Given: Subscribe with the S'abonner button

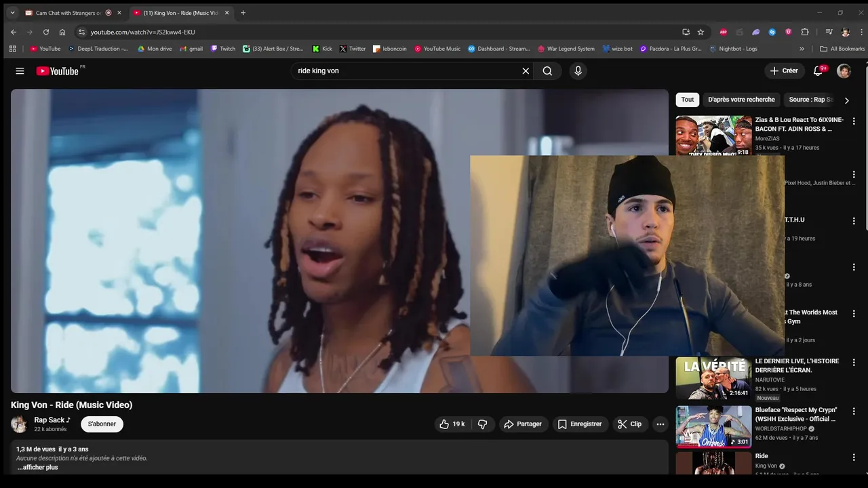Looking at the screenshot, I should pyautogui.click(x=102, y=424).
